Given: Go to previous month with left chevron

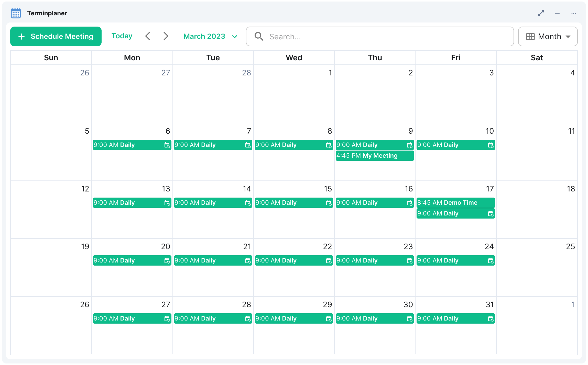Looking at the screenshot, I should [x=148, y=36].
